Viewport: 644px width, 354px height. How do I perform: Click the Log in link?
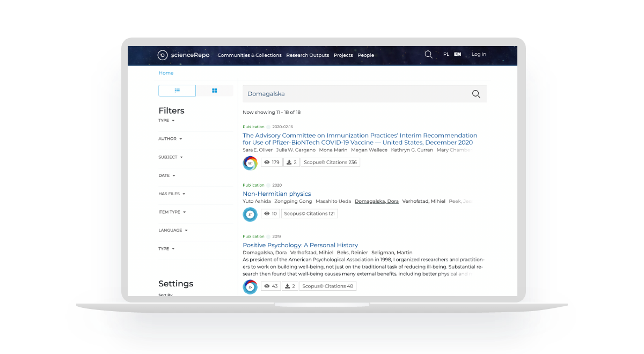(479, 54)
